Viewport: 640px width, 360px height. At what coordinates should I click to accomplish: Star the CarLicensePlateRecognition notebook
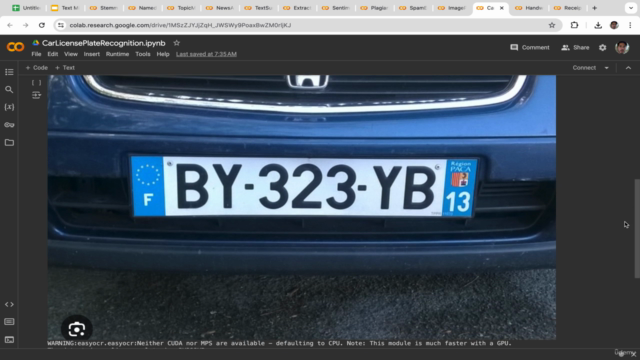coord(176,43)
